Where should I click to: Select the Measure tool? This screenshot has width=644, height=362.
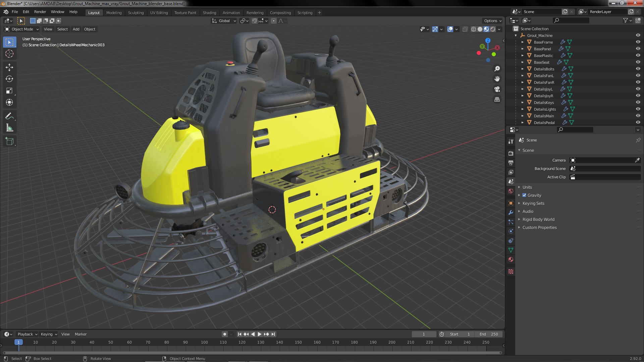coord(9,128)
